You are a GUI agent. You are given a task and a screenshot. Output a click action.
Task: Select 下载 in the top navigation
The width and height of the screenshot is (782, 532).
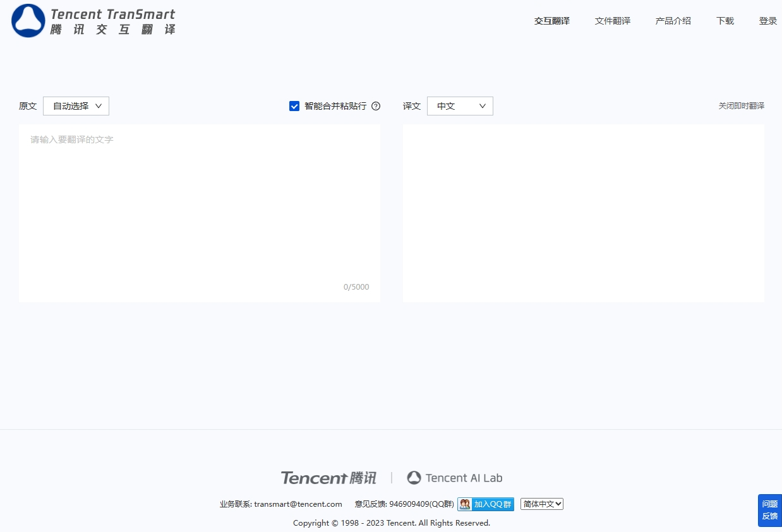point(725,21)
